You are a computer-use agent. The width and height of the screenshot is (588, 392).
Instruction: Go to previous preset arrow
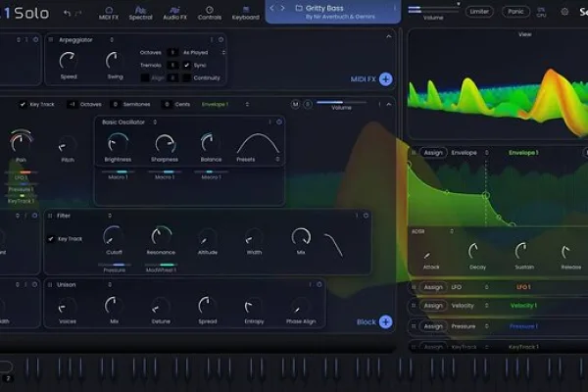point(272,8)
